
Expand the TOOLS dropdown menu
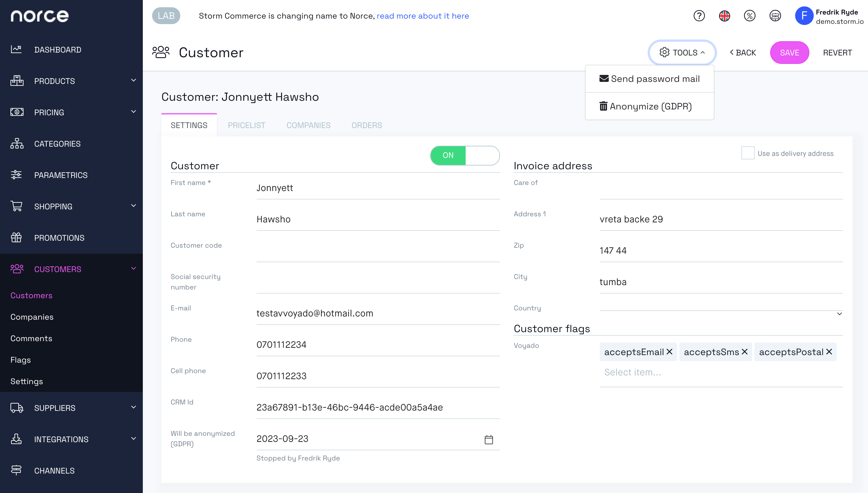pos(682,53)
